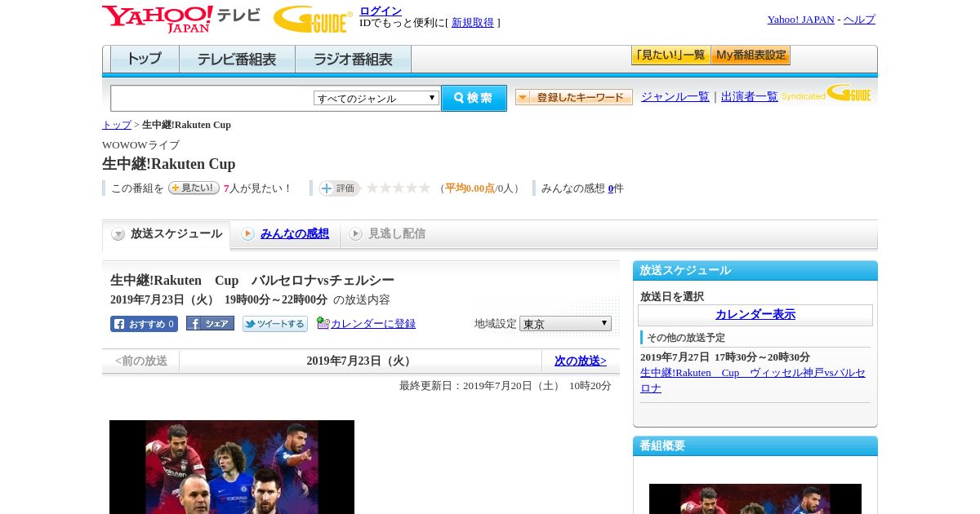
Task: Go to 次の放送> link
Action: click(581, 361)
